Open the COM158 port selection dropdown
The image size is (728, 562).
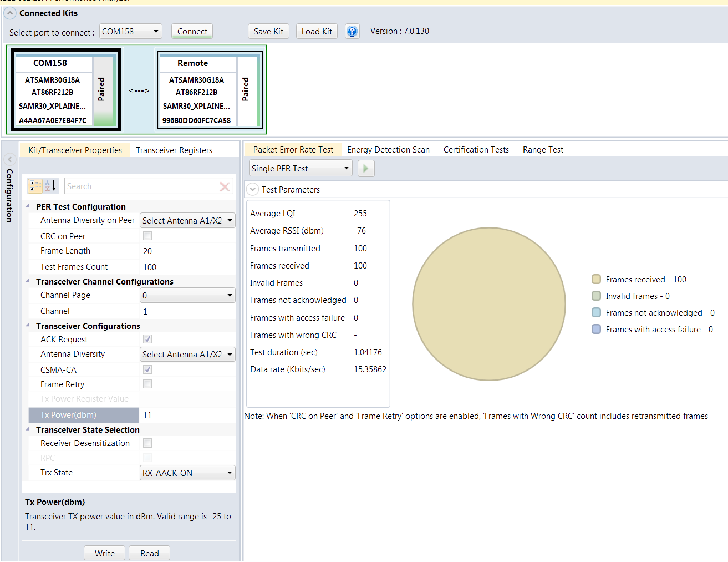[131, 32]
